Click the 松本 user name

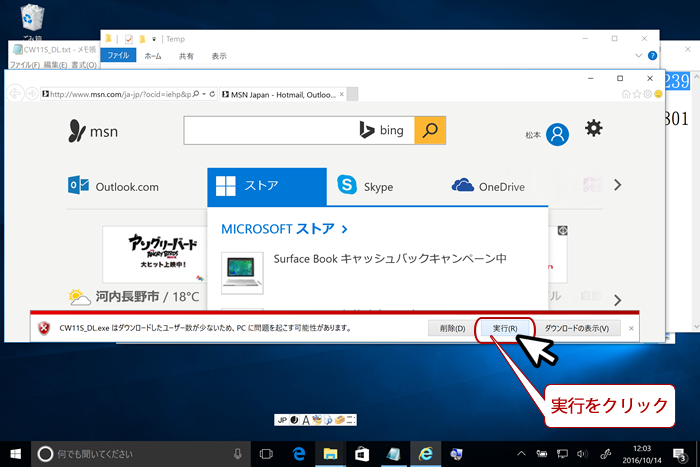(x=533, y=135)
